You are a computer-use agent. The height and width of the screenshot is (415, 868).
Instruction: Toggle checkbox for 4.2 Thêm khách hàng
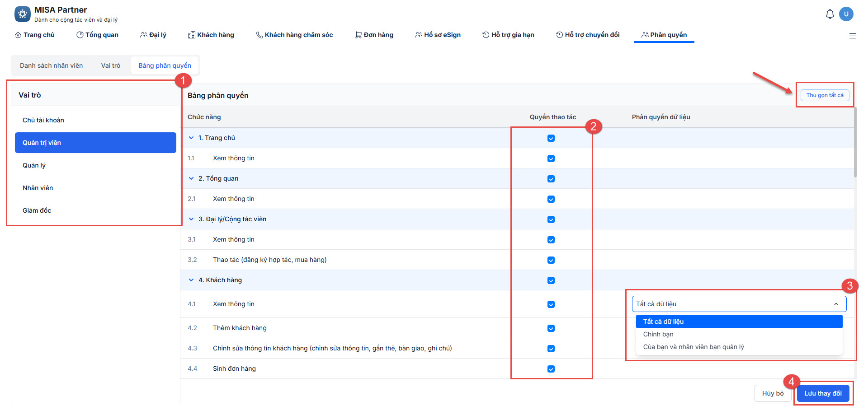[551, 328]
